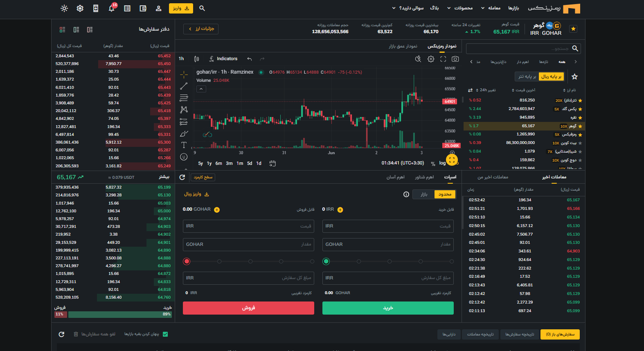This screenshot has height=351, width=644.
Task: Show both sides order book view
Action: pos(62,29)
